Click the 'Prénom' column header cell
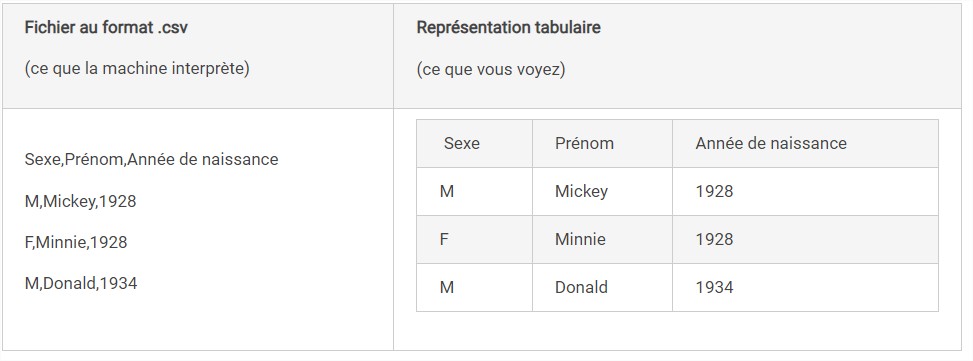 [603, 144]
